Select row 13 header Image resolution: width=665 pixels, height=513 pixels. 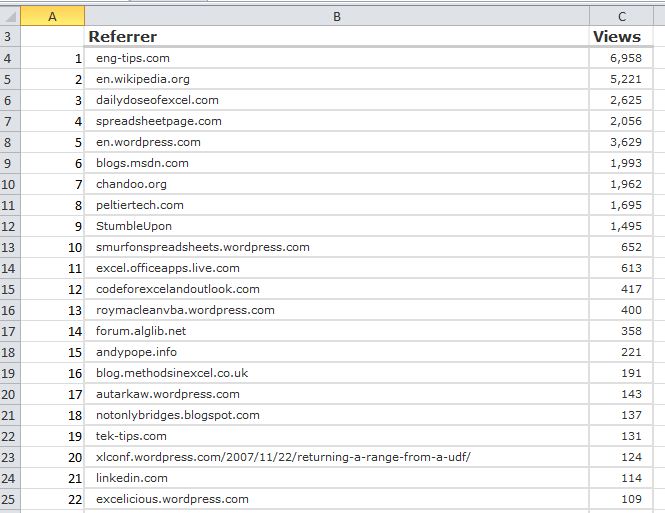10,247
